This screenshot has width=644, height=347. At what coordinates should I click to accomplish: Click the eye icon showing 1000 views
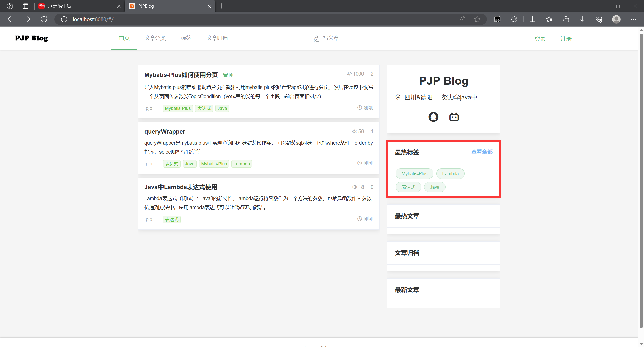click(x=349, y=74)
